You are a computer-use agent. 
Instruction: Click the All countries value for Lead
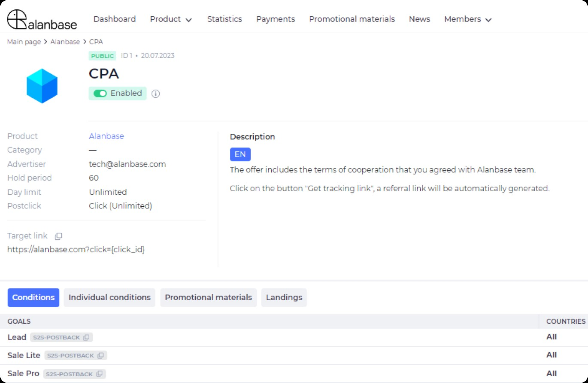pyautogui.click(x=552, y=337)
